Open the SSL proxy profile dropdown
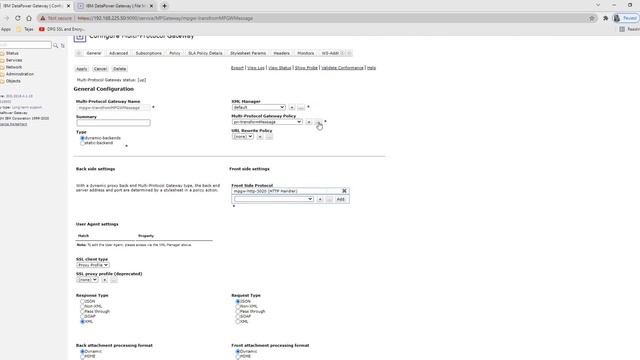The image size is (640, 360). tap(87, 280)
